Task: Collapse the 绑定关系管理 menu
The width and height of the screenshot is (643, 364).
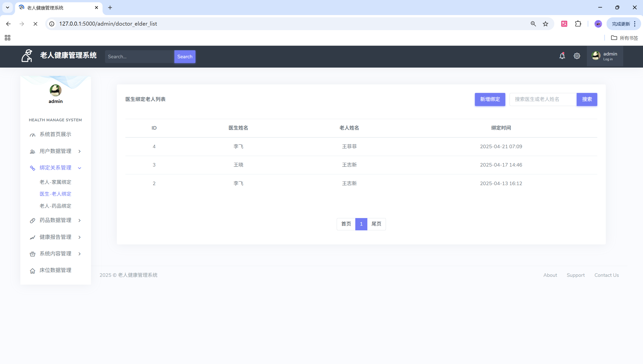Action: click(x=55, y=168)
